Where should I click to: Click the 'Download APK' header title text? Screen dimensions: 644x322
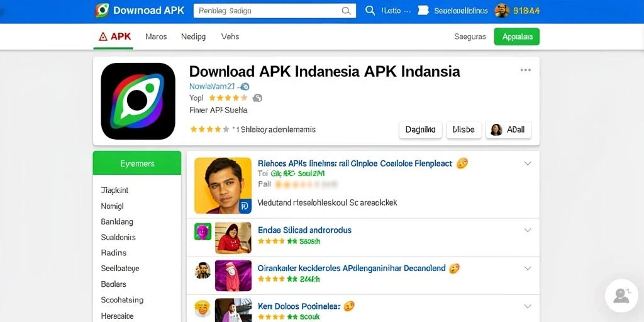pos(148,10)
